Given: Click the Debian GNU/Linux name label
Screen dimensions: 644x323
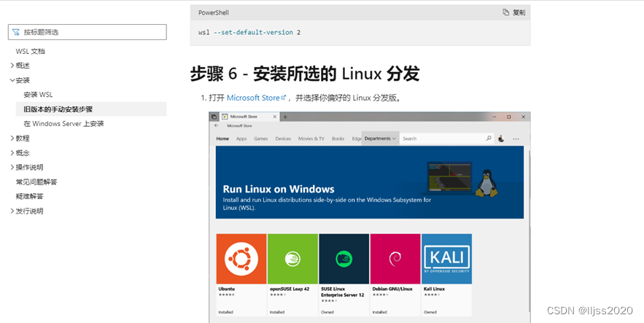Looking at the screenshot, I should click(x=392, y=289).
